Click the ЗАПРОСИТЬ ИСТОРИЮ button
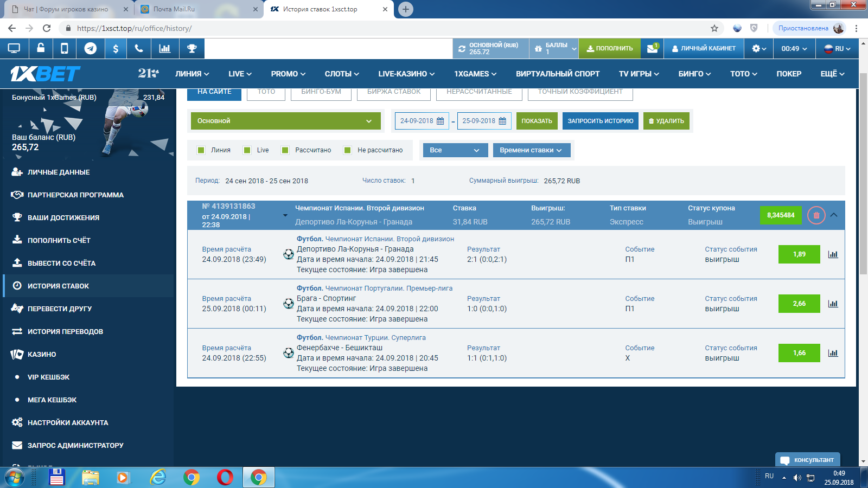The image size is (868, 488). coord(601,121)
